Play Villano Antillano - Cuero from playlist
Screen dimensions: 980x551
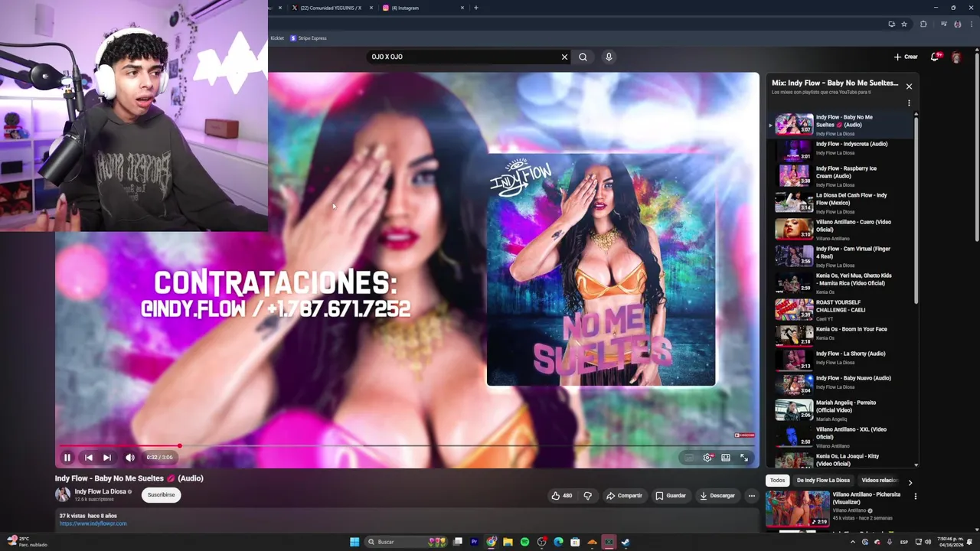point(841,230)
